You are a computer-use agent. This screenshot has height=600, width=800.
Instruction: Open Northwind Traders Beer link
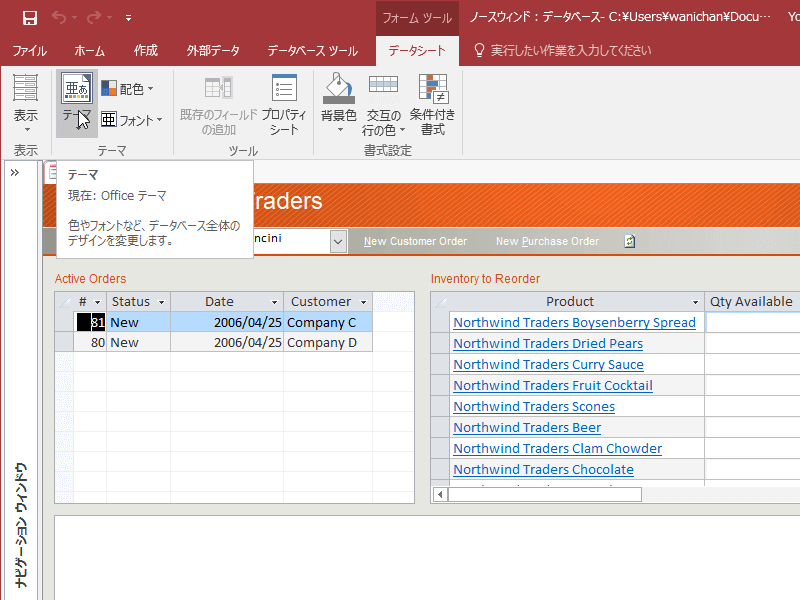pos(527,427)
